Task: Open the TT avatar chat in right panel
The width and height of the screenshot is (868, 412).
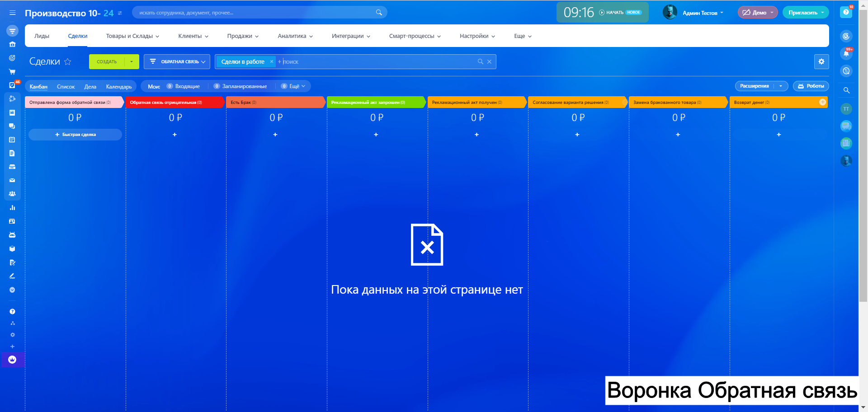Action: 846,109
